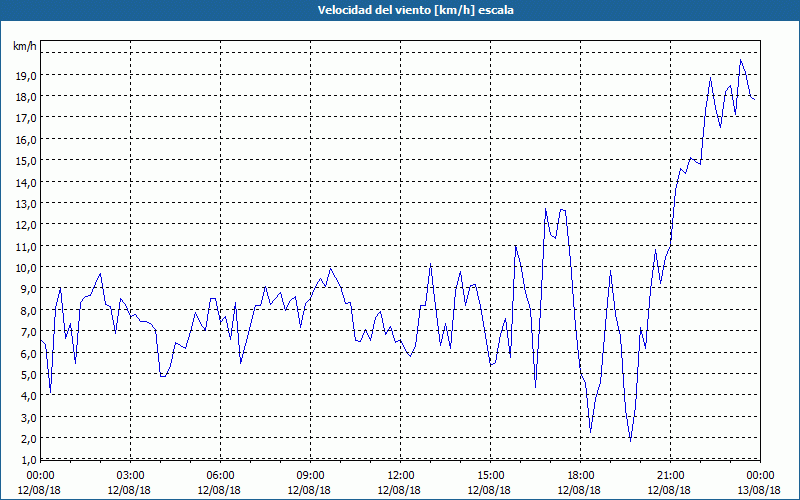This screenshot has height=500, width=800.
Task: Click the '14,0' y-axis label
Action: tap(26, 183)
